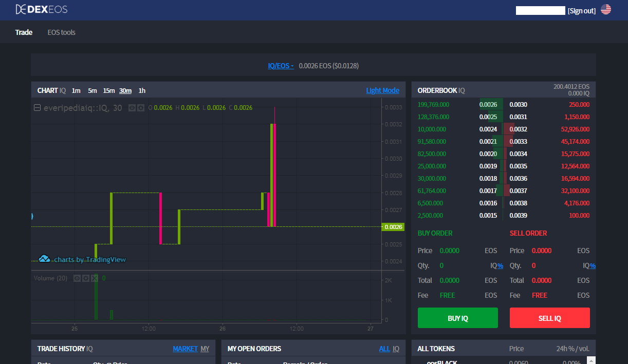Click the All Tokens Price column header
Viewport: 628px width, 364px height.
point(516,349)
